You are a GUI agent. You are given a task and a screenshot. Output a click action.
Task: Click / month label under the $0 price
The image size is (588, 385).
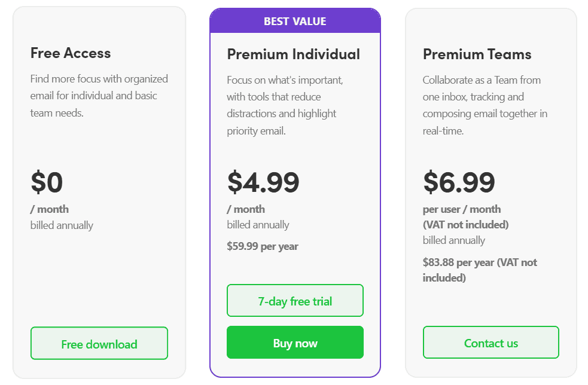pos(50,209)
